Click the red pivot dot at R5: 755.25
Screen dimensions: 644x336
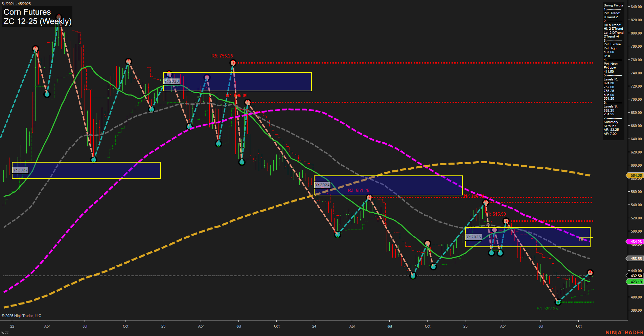233,62
